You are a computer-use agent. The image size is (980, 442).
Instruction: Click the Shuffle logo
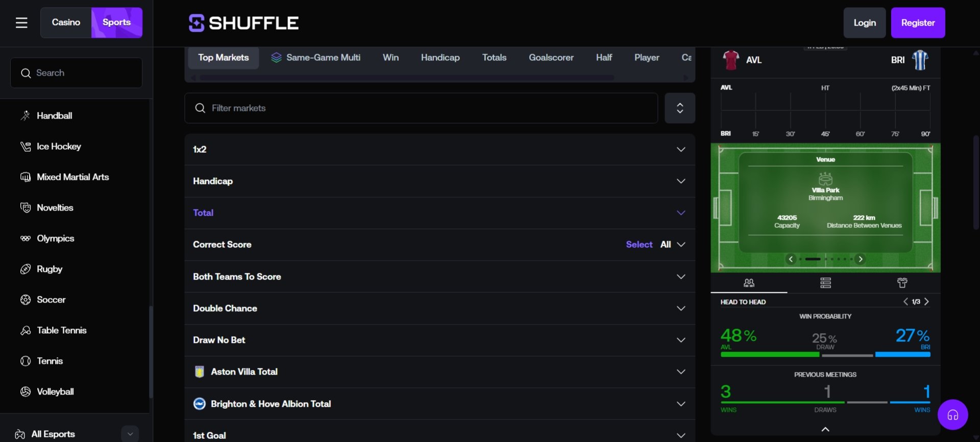[243, 23]
